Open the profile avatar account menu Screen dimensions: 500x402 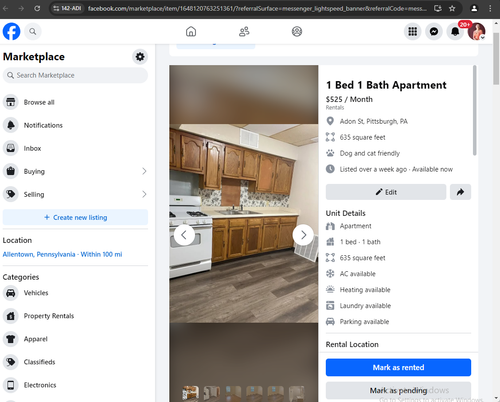(x=476, y=31)
